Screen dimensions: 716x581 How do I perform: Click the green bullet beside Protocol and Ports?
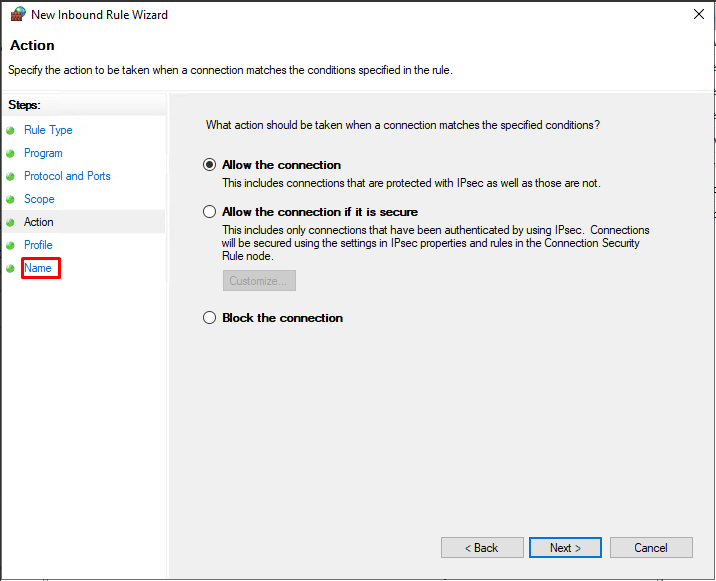11,176
